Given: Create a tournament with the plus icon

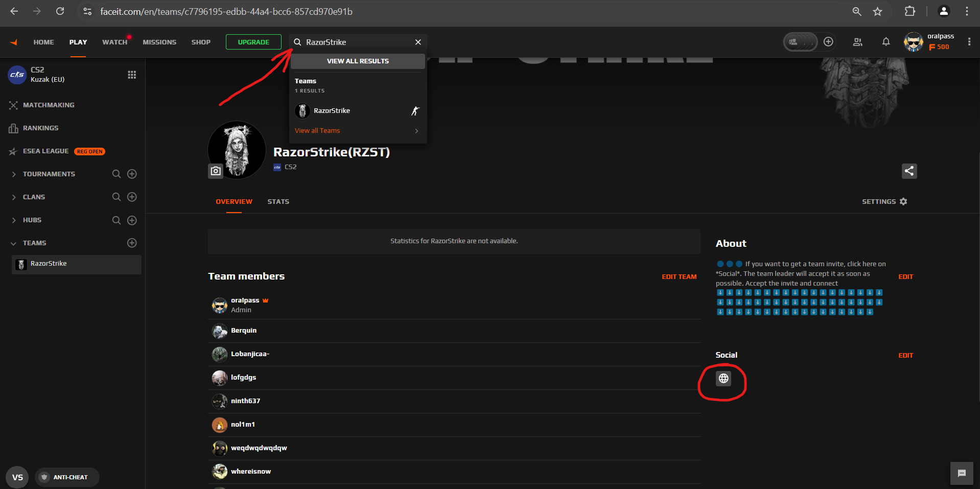Looking at the screenshot, I should [x=132, y=174].
